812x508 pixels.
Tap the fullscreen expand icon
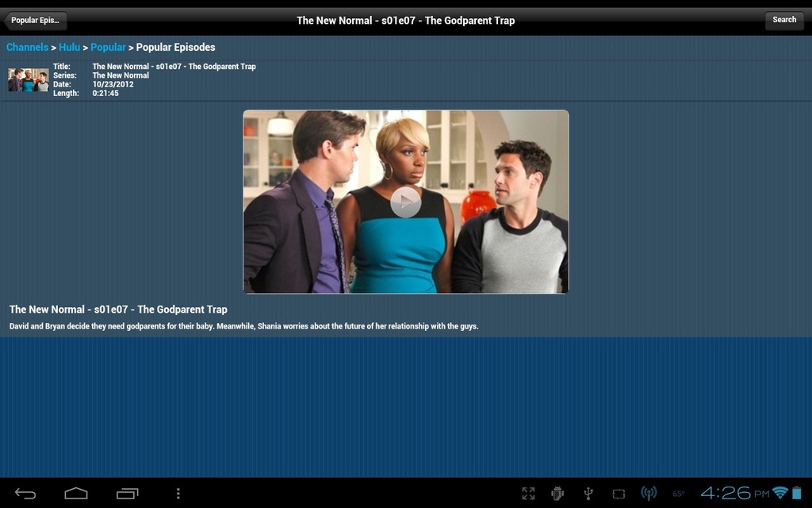528,494
